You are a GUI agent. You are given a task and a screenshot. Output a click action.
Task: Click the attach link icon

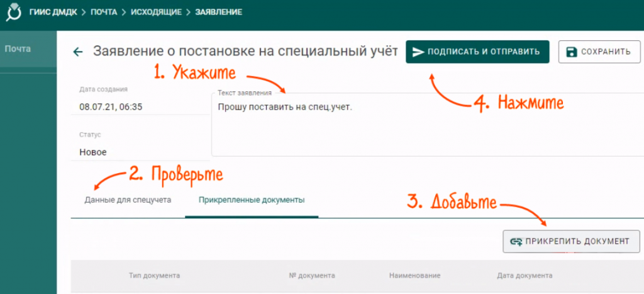pos(517,241)
